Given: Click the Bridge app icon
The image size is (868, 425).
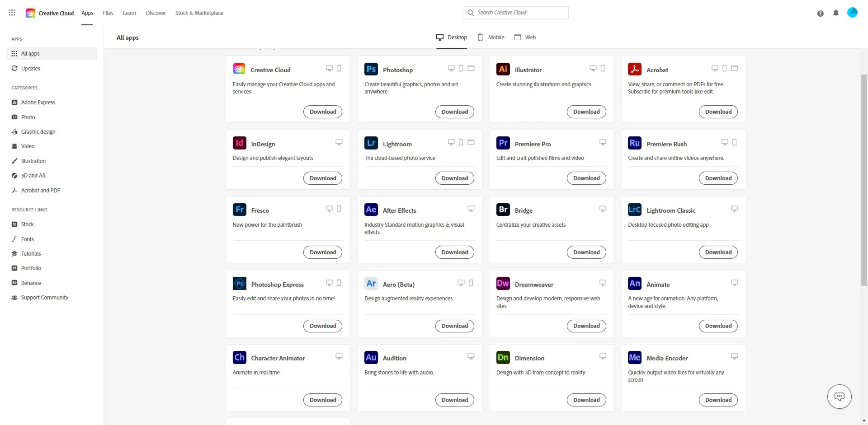Looking at the screenshot, I should tap(503, 210).
